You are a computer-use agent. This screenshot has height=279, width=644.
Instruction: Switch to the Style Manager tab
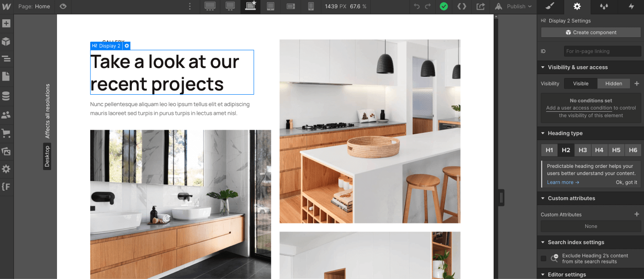tap(550, 7)
